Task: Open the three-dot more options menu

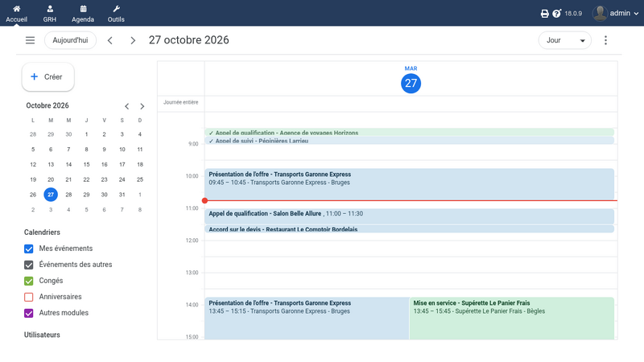Action: click(605, 40)
